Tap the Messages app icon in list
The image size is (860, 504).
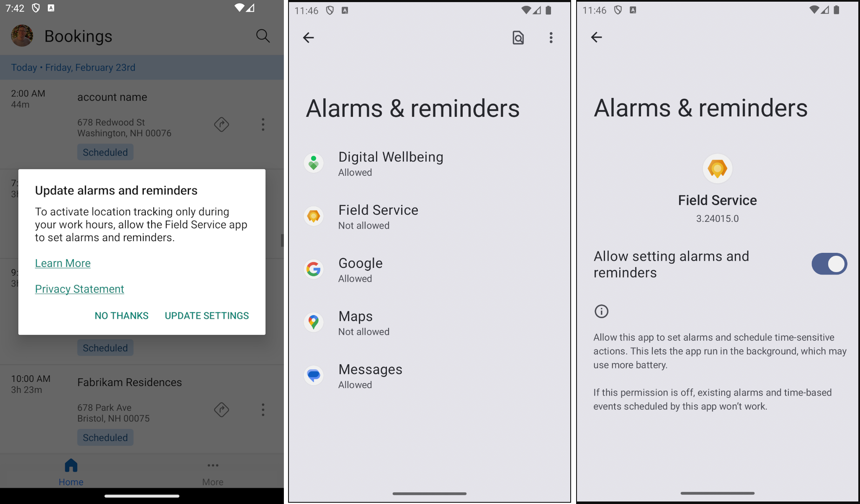click(313, 374)
